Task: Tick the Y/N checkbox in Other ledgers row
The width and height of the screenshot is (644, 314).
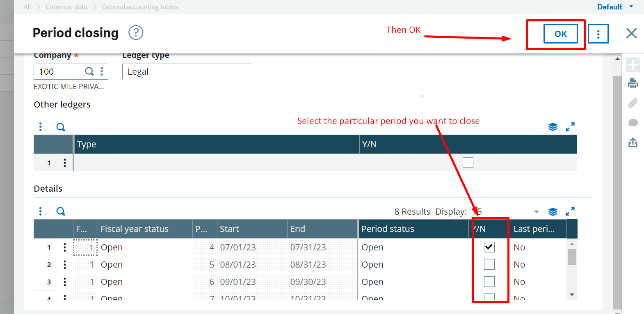Action: (468, 163)
